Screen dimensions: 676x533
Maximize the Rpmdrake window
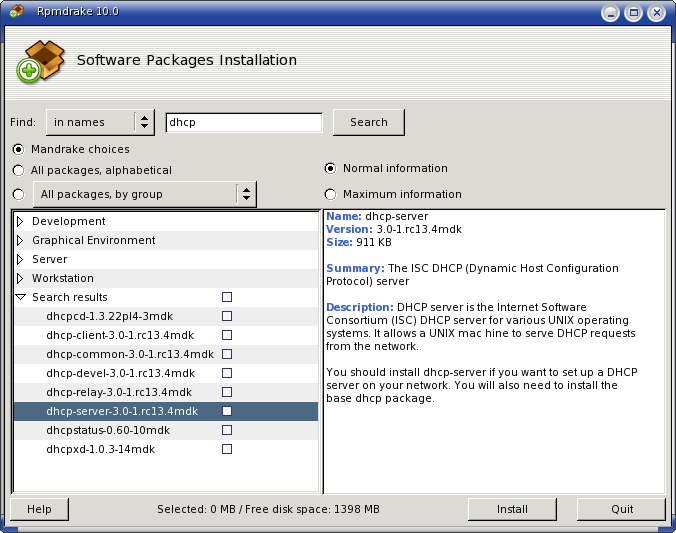(x=633, y=13)
